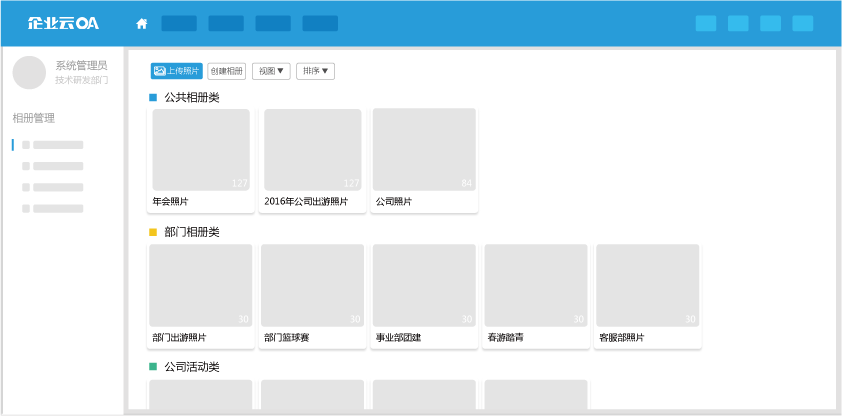842x416 pixels.
Task: Select the fourth top navigation menu item
Action: click(320, 23)
